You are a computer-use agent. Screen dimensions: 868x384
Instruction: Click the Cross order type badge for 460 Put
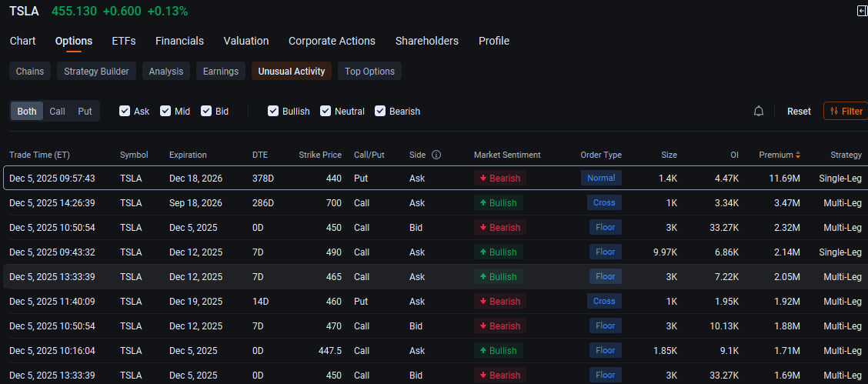point(604,302)
